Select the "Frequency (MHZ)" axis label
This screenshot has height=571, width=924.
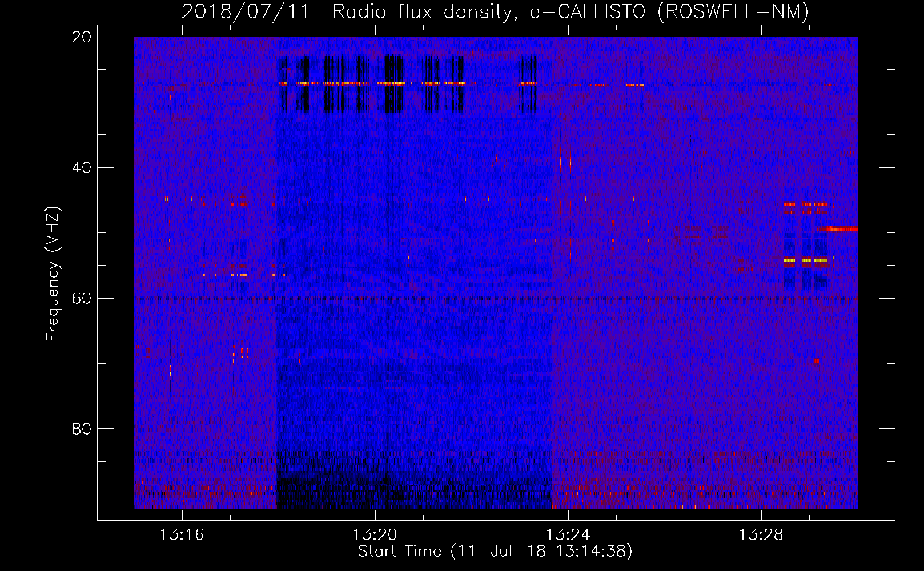[x=53, y=275]
